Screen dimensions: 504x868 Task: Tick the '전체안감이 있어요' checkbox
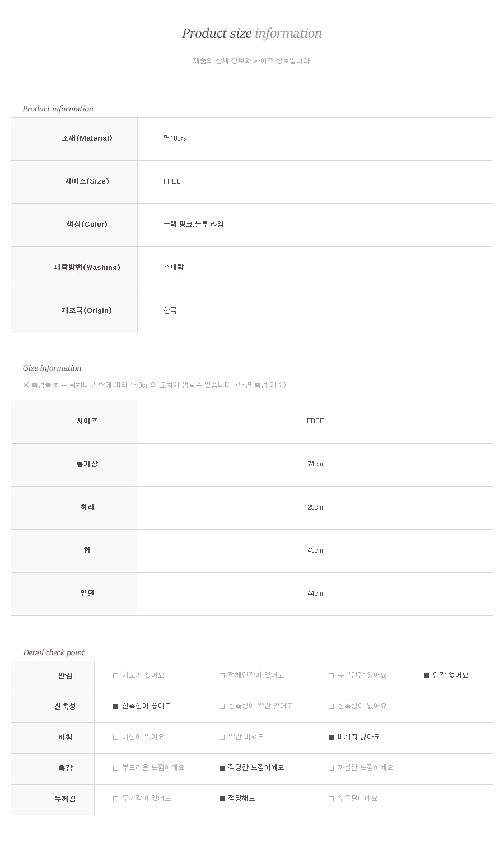tap(222, 676)
